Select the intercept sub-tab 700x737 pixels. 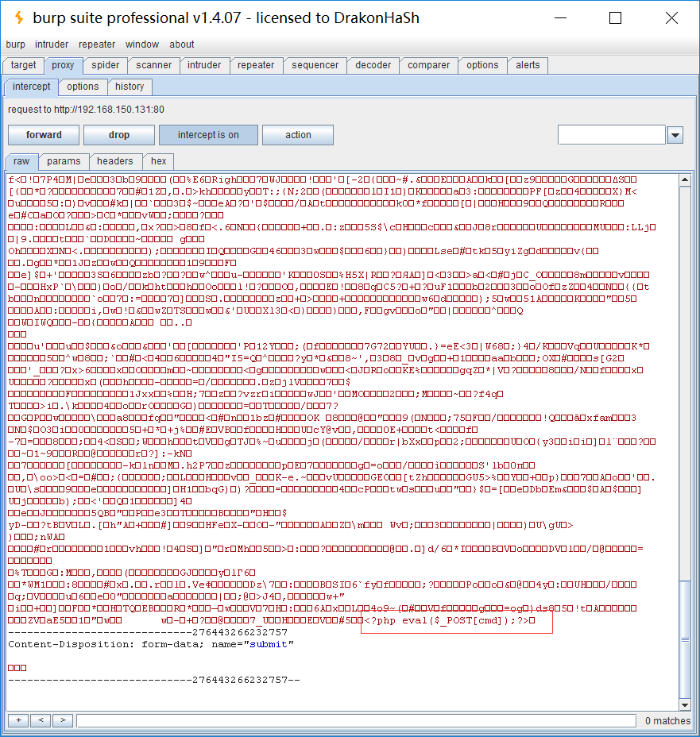32,87
